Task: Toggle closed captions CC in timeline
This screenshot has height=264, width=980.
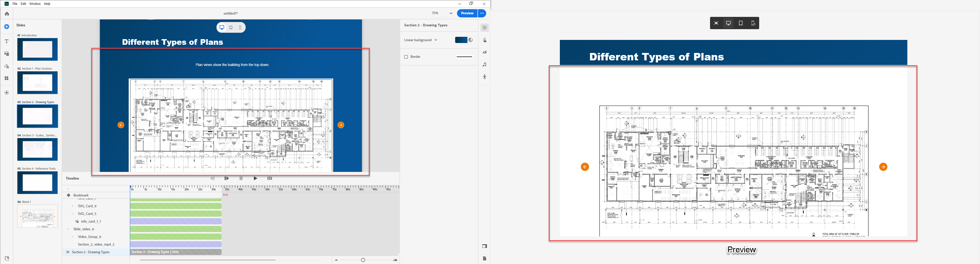Action: (x=270, y=178)
